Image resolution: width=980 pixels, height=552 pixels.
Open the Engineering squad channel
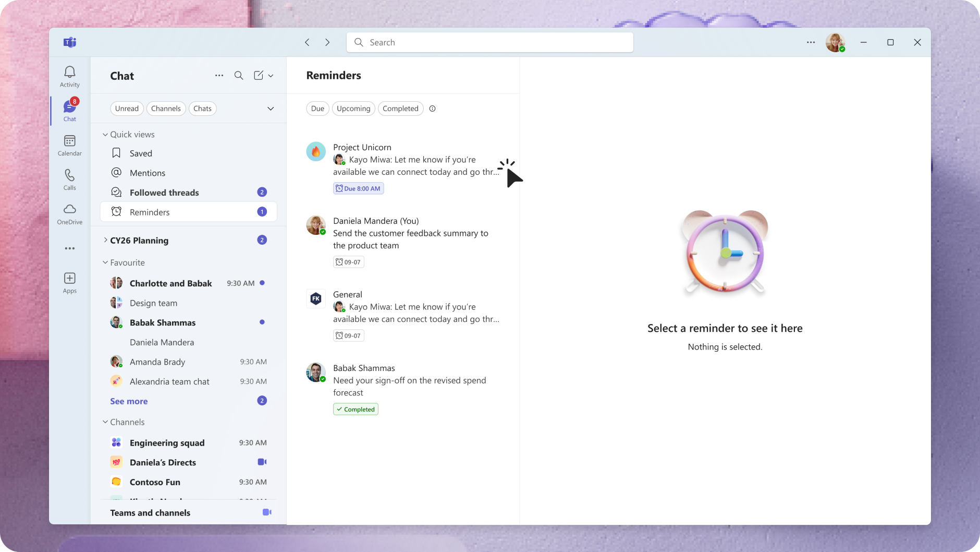point(188,442)
